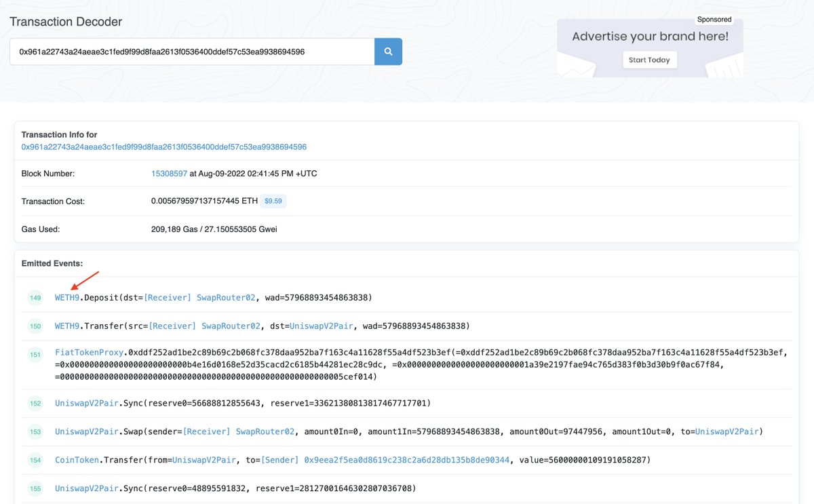
Task: Click the event number badge 149
Action: [x=35, y=298]
